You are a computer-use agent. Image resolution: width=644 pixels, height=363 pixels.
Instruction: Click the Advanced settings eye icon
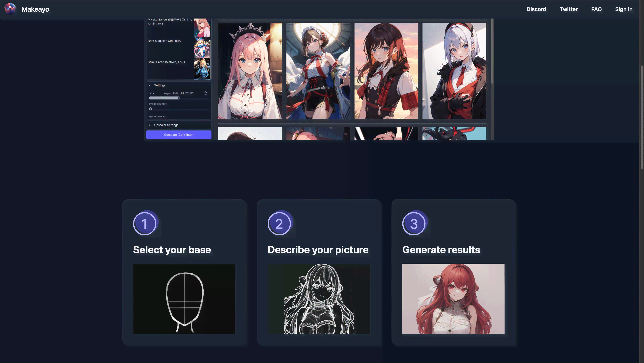pos(151,116)
